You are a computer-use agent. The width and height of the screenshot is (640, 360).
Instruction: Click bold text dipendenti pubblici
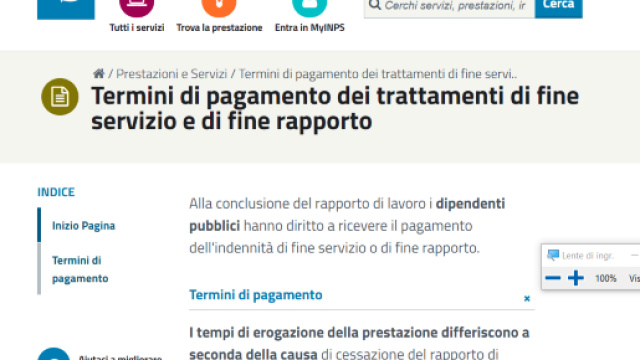pyautogui.click(x=347, y=214)
